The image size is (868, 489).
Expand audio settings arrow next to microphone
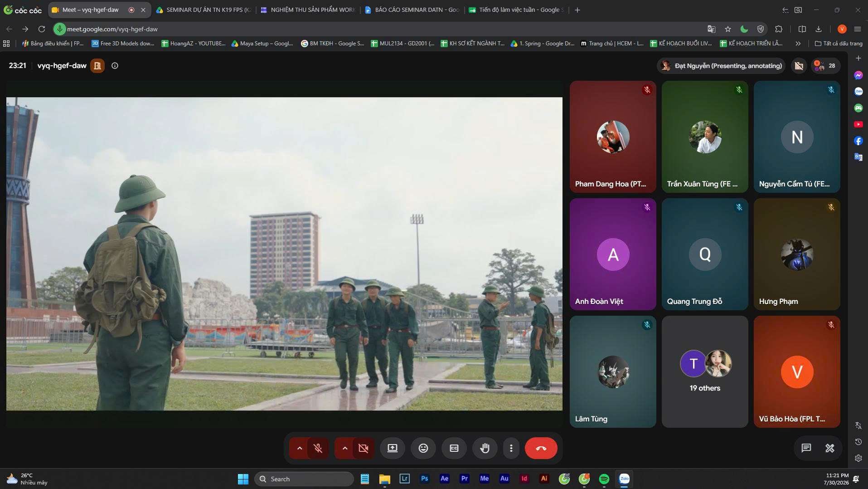coord(299,448)
